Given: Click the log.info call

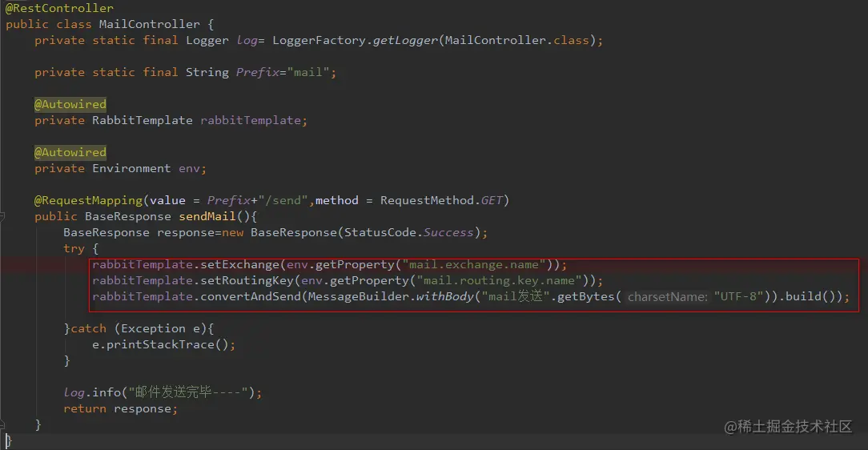Looking at the screenshot, I should pos(92,392).
